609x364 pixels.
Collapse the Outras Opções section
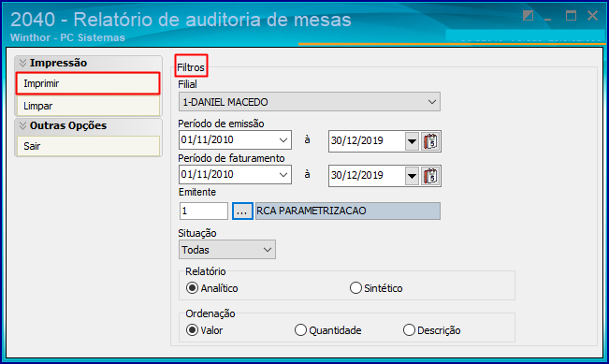click(22, 125)
